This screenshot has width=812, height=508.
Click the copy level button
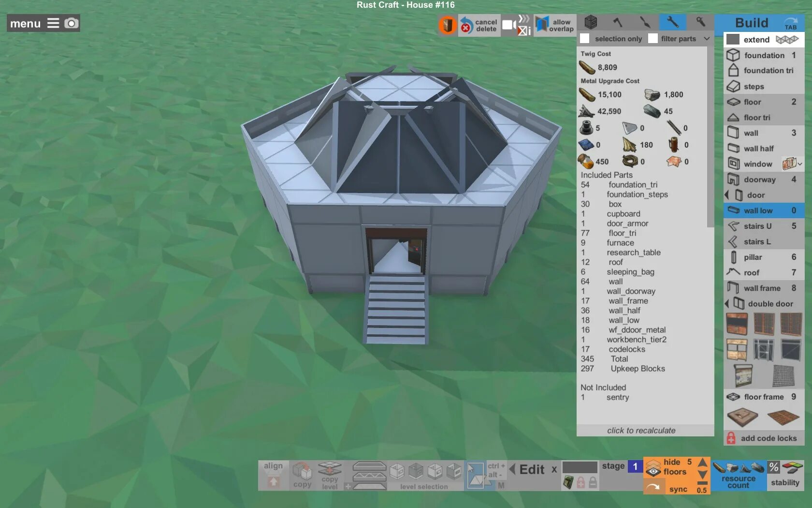pos(330,475)
